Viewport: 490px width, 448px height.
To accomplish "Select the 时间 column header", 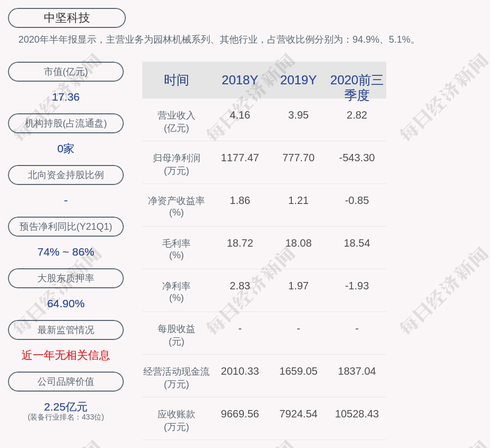I will 177,80.
